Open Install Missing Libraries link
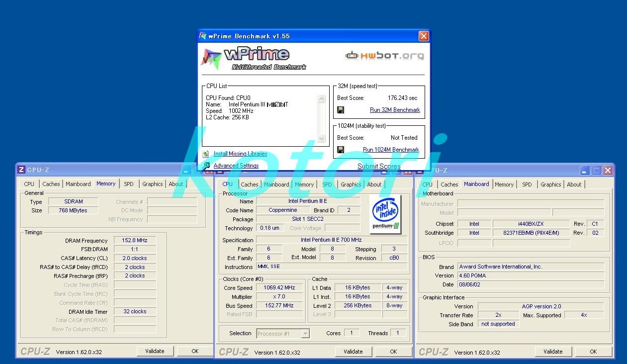This screenshot has width=627, height=364. (x=240, y=154)
